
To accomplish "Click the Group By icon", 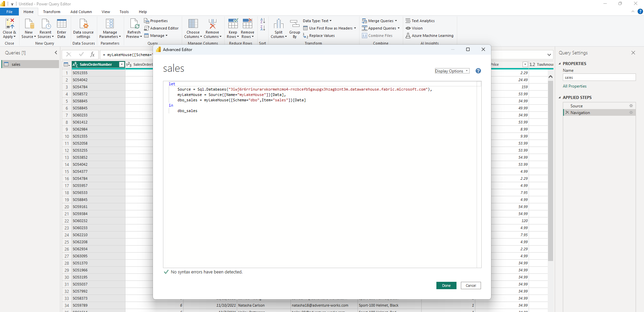I will point(294,28).
